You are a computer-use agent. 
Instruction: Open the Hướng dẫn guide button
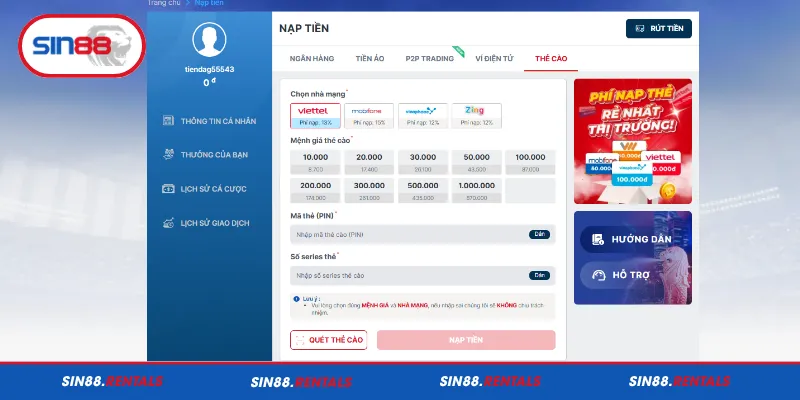pos(631,239)
